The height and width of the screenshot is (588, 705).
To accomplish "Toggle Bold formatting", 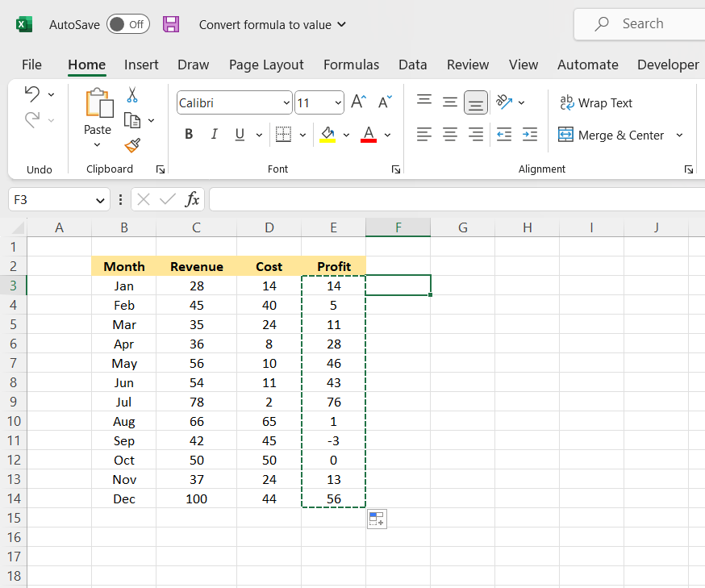I will coord(189,135).
